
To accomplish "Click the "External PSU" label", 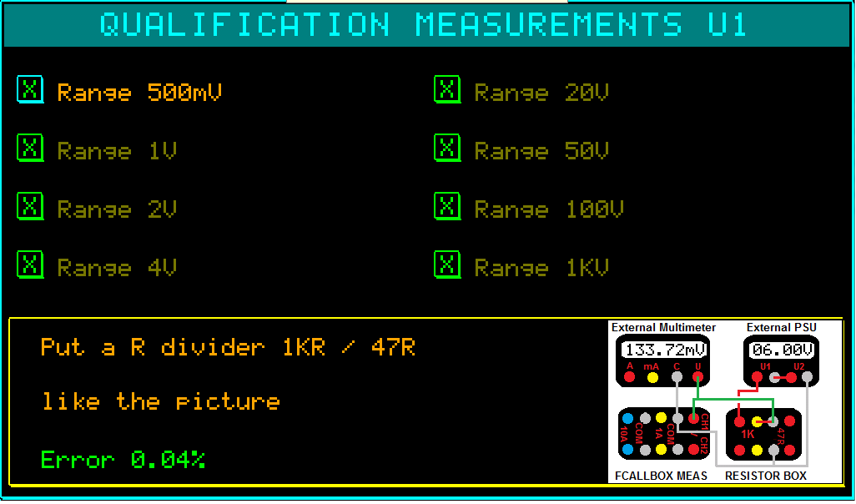I will (782, 328).
